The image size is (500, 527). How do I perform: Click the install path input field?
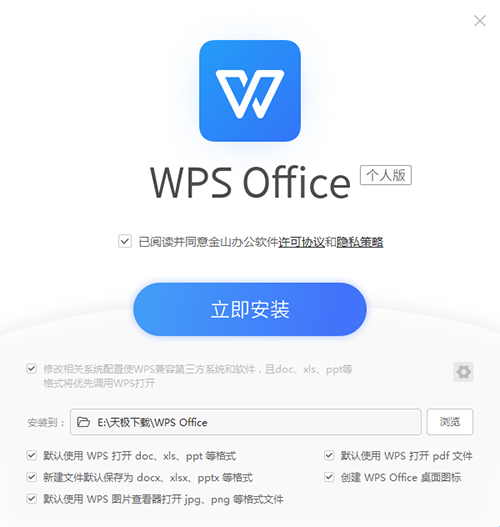pyautogui.click(x=246, y=422)
